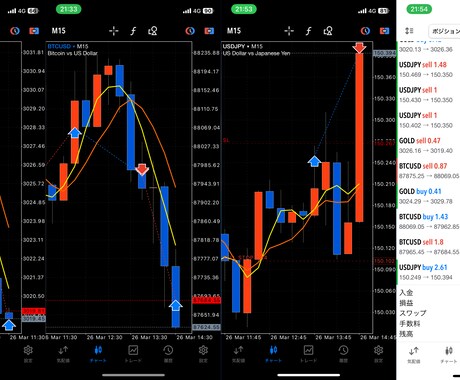Select GOLD sell 0.47 position row
This screenshot has height=380, width=460.
[x=428, y=145]
